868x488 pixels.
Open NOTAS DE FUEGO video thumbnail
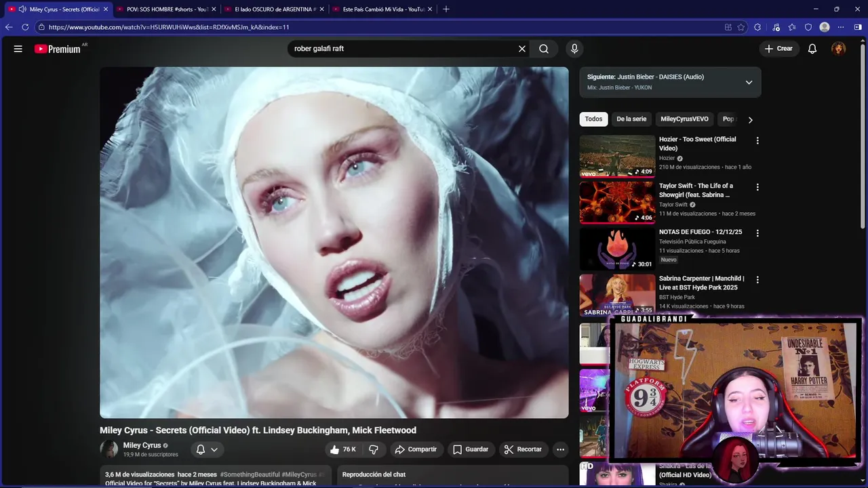(x=617, y=248)
